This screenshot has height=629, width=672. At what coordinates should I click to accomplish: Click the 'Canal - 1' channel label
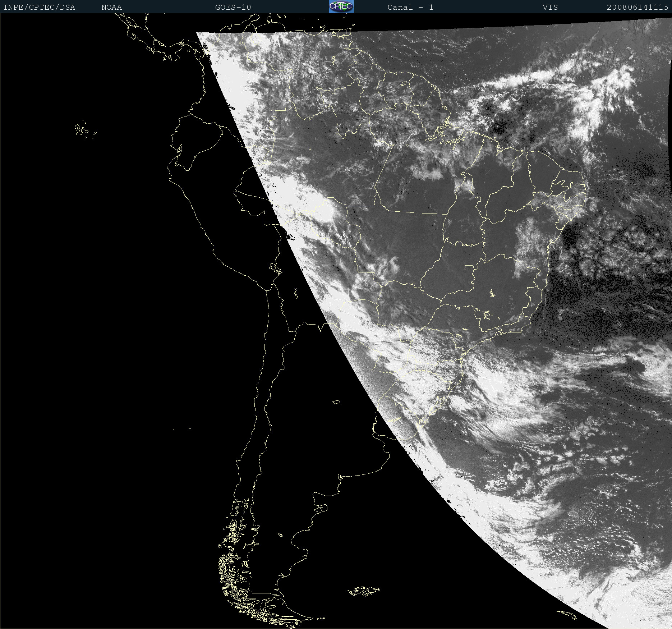click(x=410, y=7)
